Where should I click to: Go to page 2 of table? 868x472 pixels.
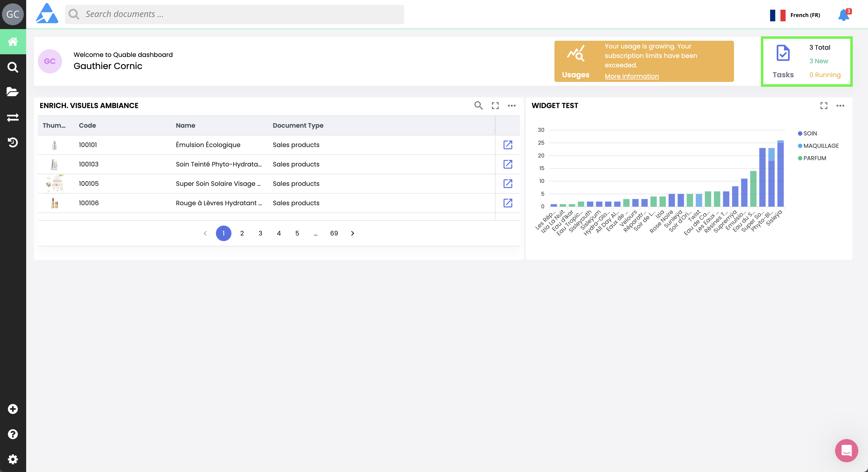(x=242, y=233)
